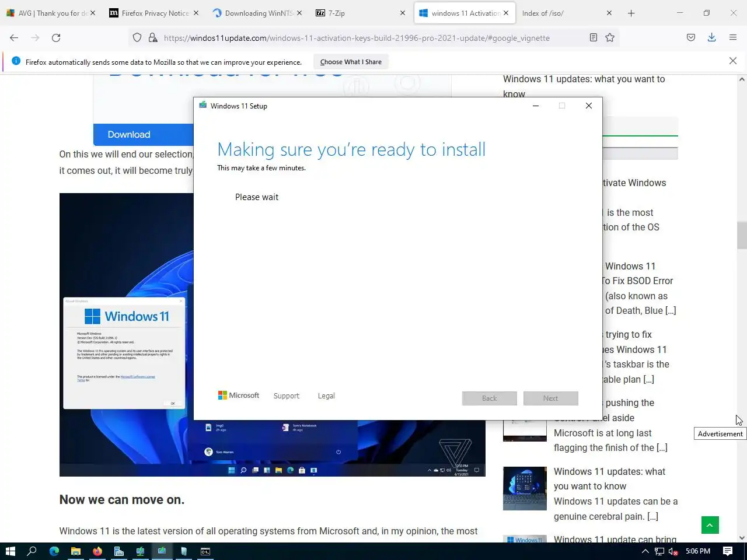Open the Windows Start menu
This screenshot has height=560, width=747.
pyautogui.click(x=11, y=551)
